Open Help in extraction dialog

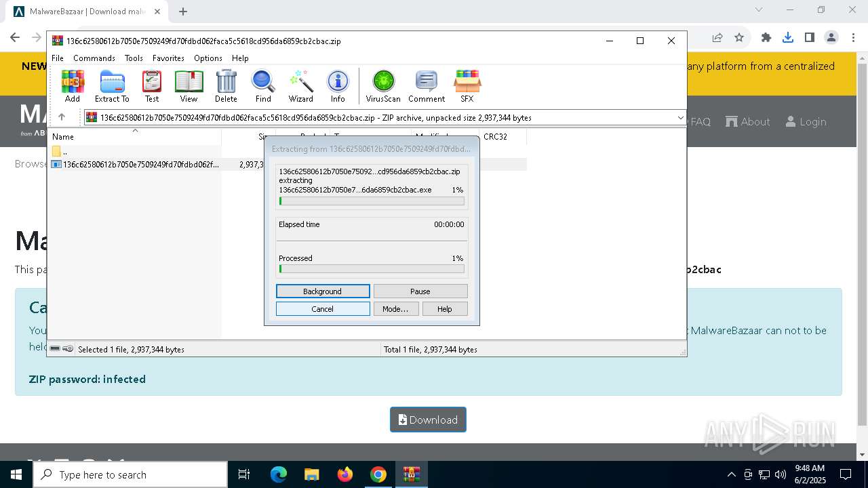tap(445, 309)
